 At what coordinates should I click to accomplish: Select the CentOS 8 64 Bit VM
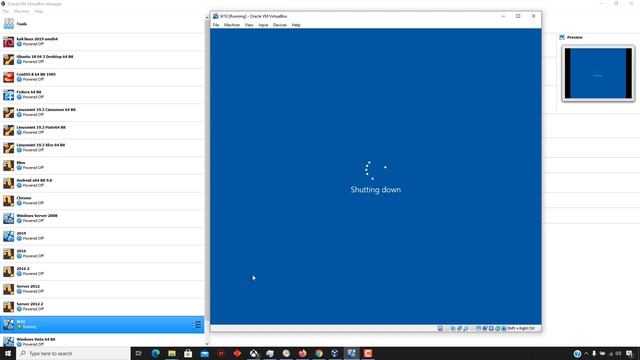(102, 77)
